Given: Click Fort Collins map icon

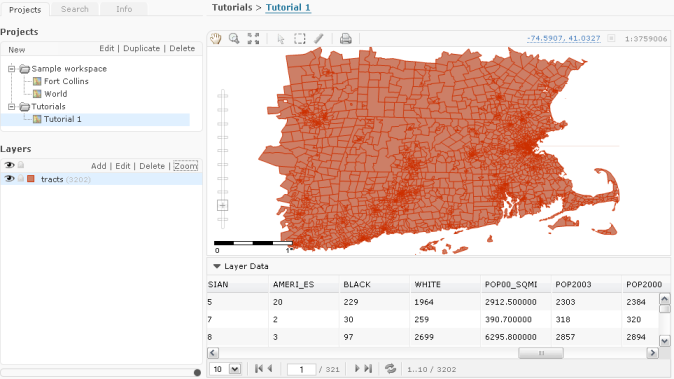Looking at the screenshot, I should [x=37, y=81].
